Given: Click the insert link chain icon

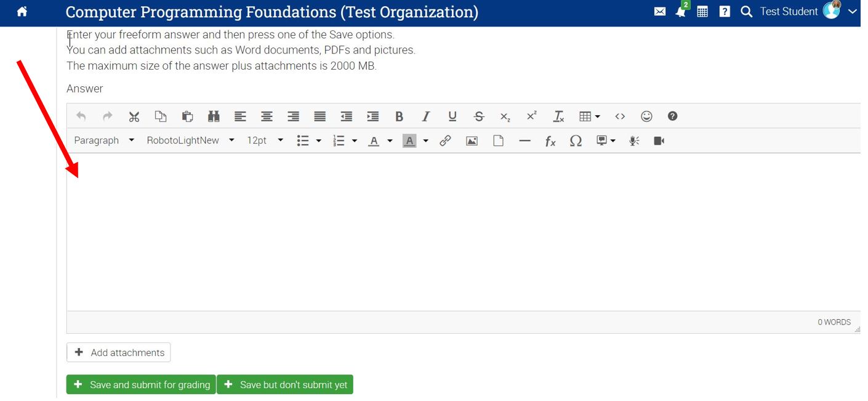Looking at the screenshot, I should (445, 141).
